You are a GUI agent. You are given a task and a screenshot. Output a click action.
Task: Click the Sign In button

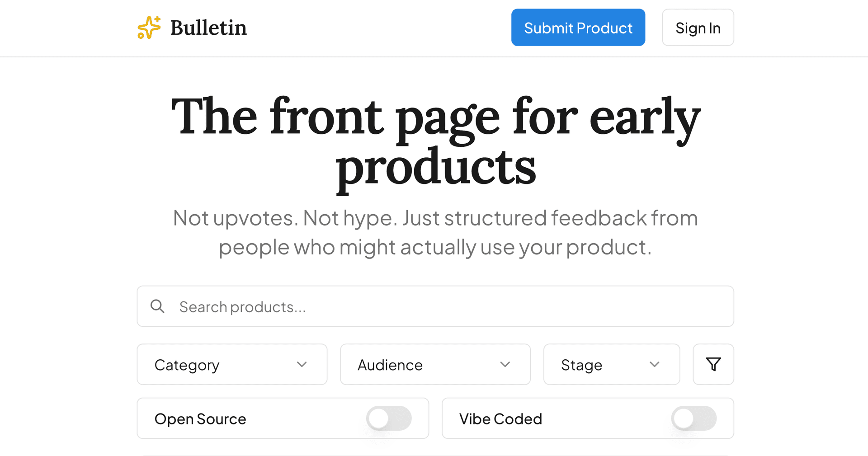[698, 27]
